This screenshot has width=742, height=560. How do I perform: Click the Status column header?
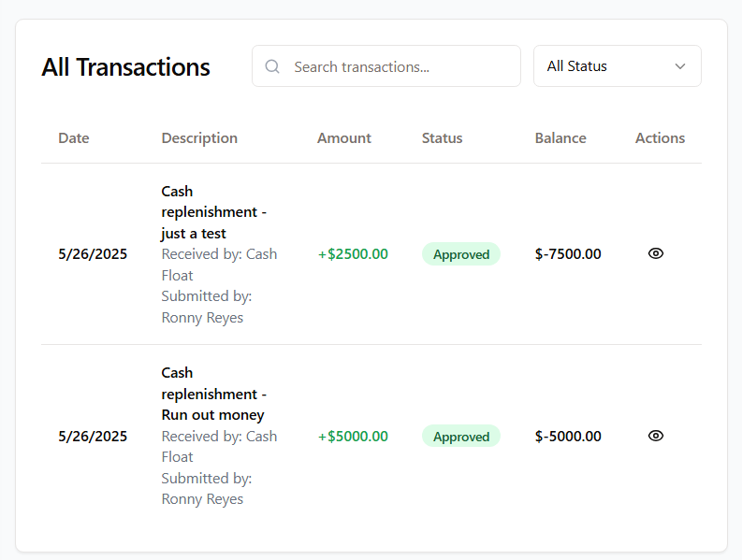[x=442, y=138]
